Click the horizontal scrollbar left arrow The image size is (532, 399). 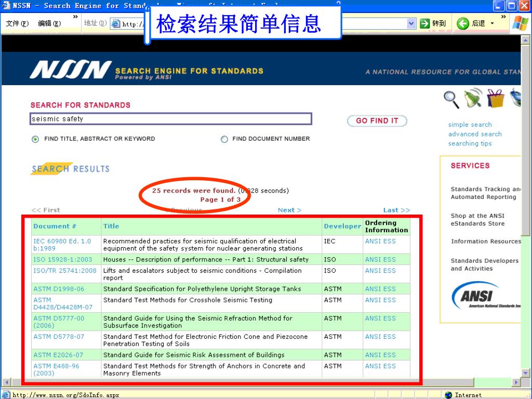[x=6, y=382]
